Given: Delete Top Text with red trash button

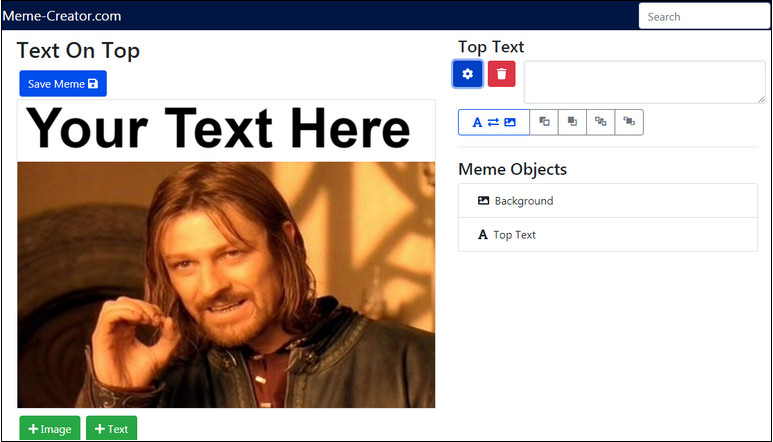Looking at the screenshot, I should pyautogui.click(x=501, y=74).
